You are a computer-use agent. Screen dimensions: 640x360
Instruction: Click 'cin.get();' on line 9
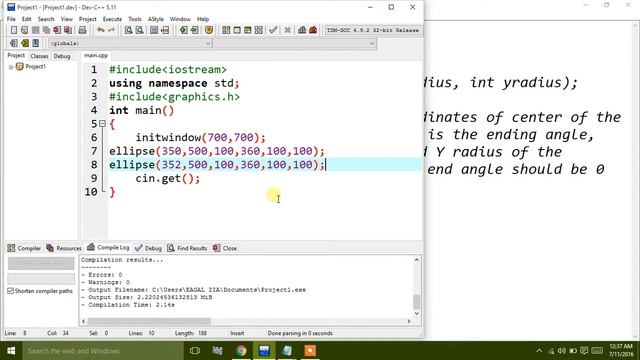168,178
